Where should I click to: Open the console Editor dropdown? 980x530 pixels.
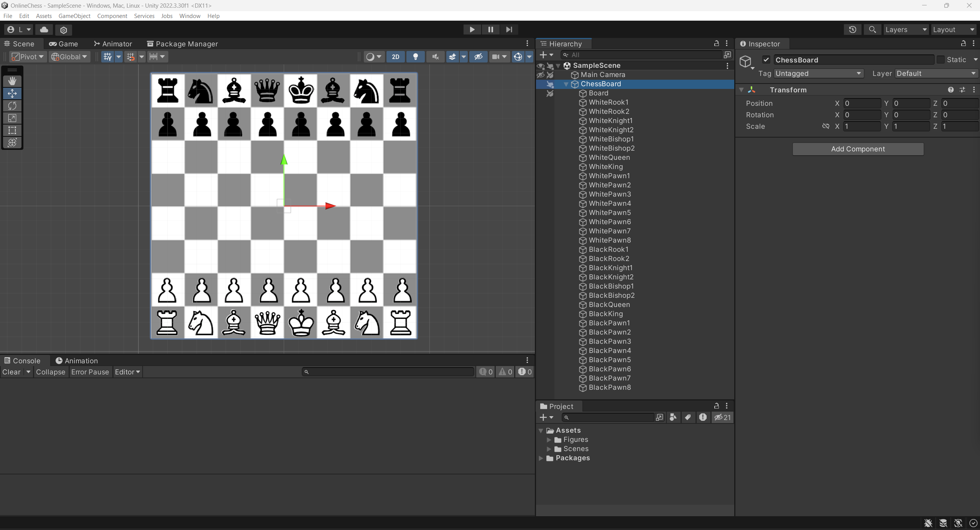click(127, 372)
